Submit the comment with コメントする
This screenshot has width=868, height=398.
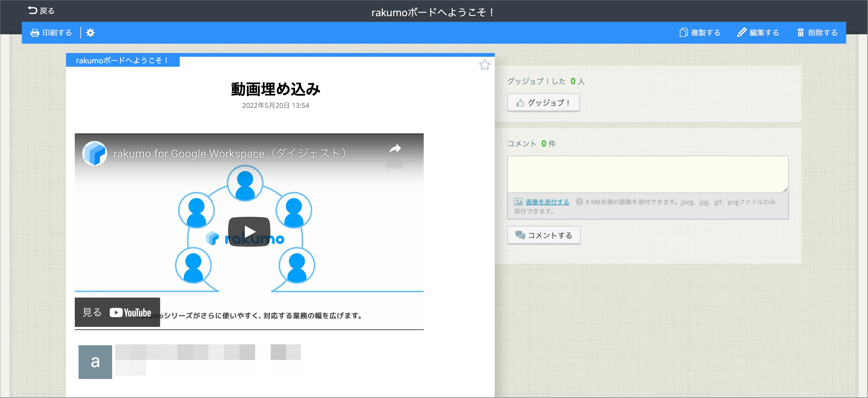click(543, 235)
